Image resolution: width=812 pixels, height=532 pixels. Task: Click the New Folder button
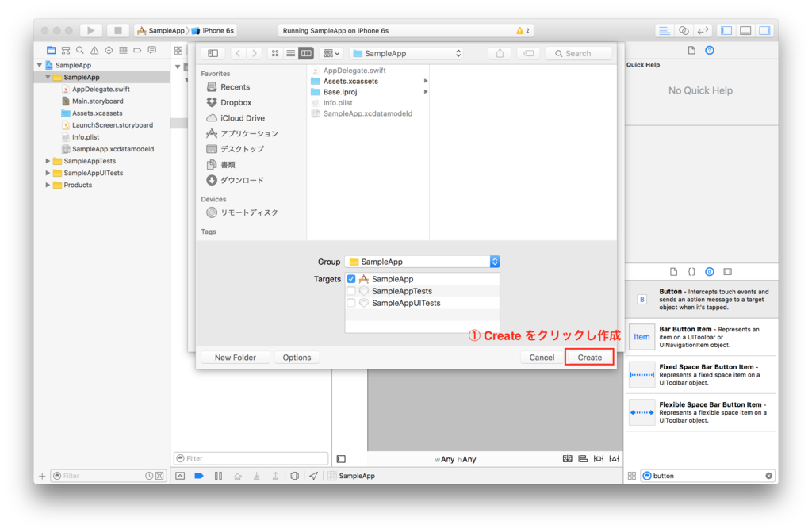[x=235, y=358]
